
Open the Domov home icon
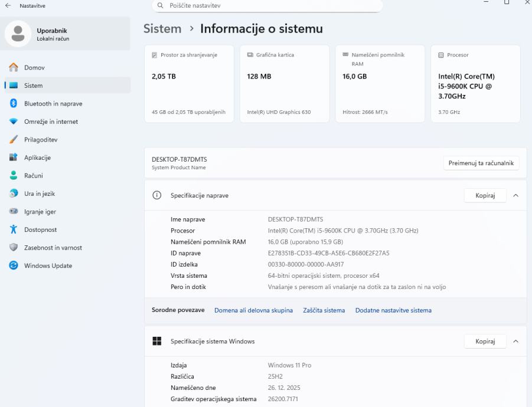pos(14,68)
